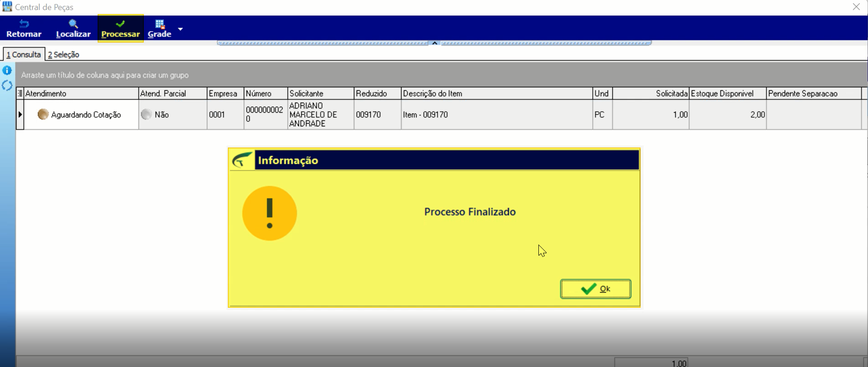
Task: Click the Central de Peças app icon
Action: (x=7, y=7)
